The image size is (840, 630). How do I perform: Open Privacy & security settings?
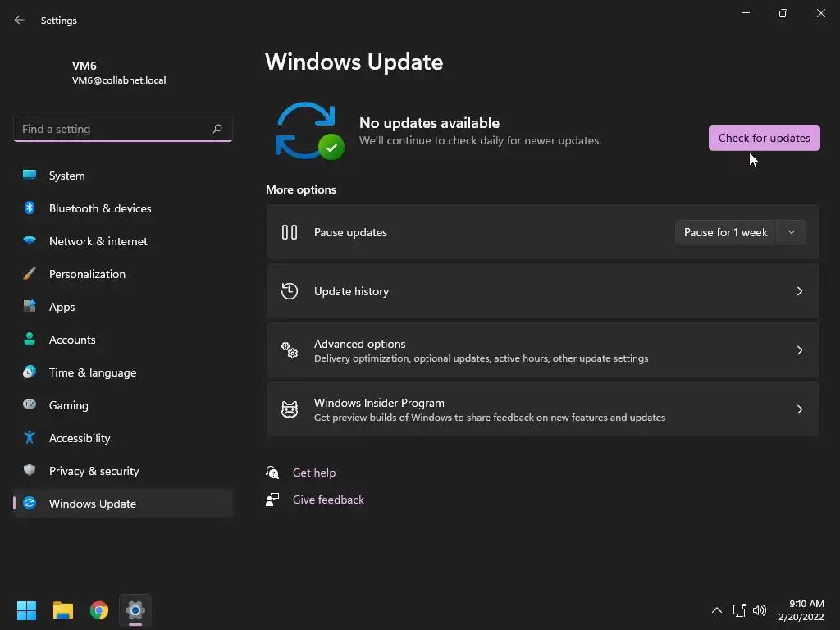[x=123, y=471]
